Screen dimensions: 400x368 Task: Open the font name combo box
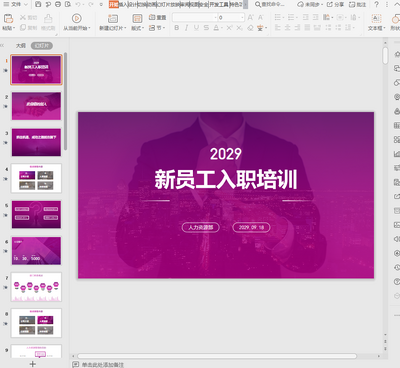(x=195, y=17)
